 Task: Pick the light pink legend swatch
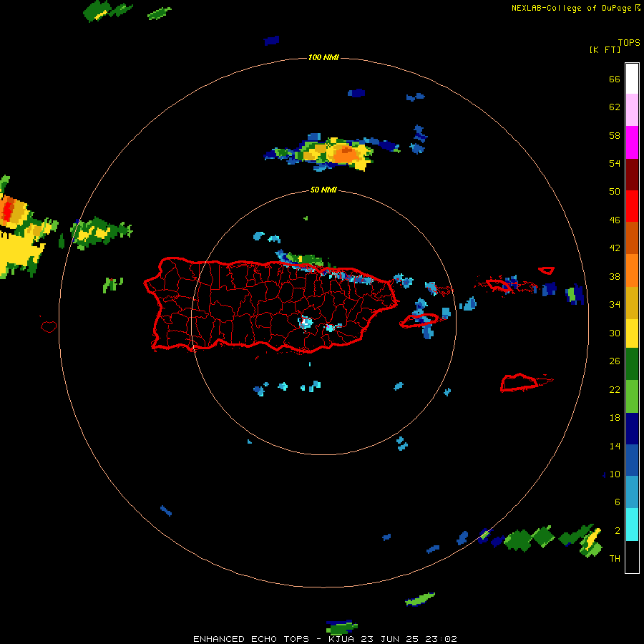[632, 110]
